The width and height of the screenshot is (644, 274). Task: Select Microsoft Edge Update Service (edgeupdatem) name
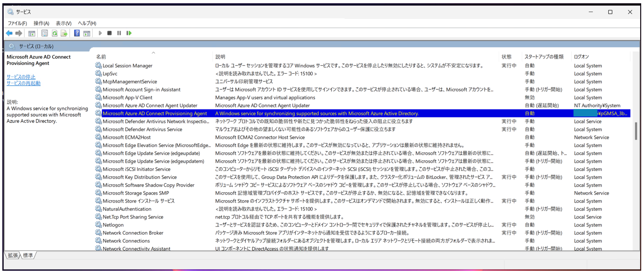tap(153, 161)
